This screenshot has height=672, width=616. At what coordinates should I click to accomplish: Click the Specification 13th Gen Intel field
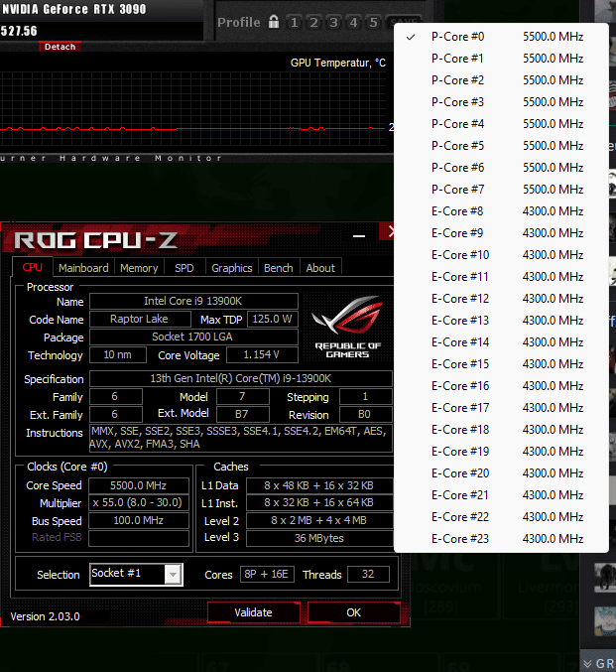pyautogui.click(x=241, y=379)
